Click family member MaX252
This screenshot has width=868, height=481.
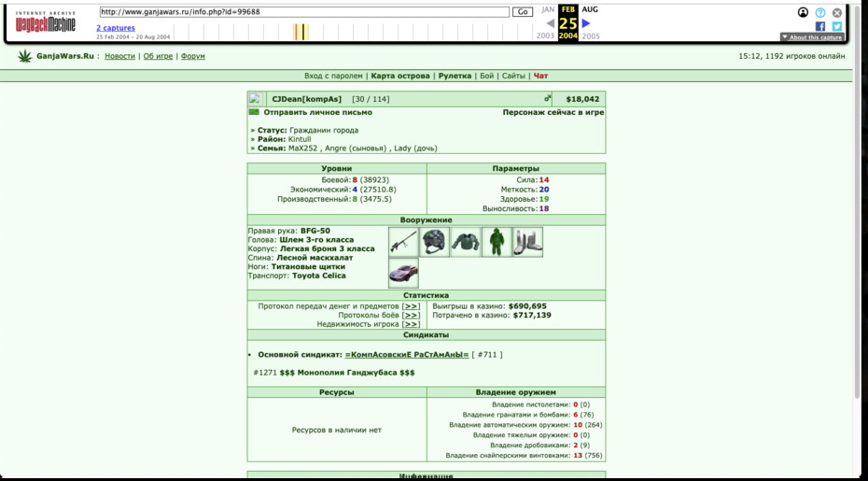tap(302, 149)
